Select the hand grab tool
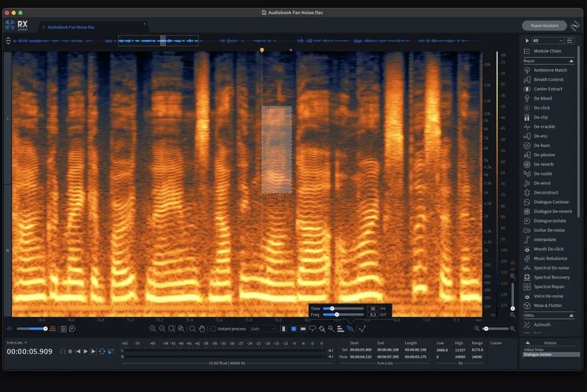This screenshot has width=587, height=392. (x=202, y=328)
